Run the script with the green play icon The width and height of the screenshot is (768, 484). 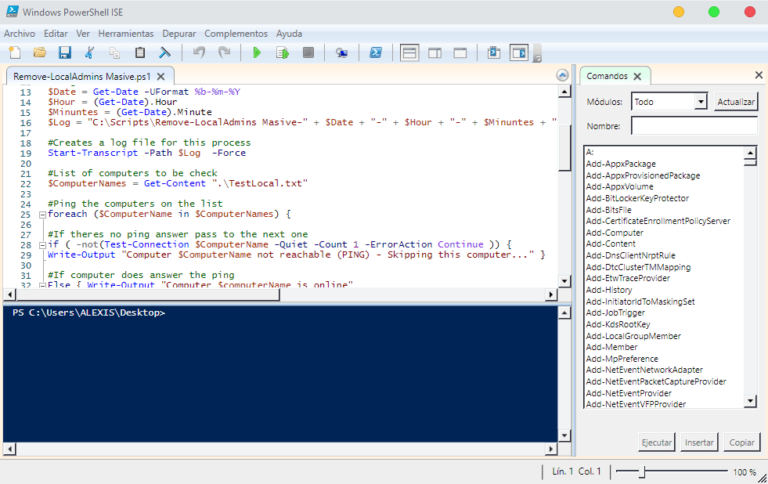(257, 52)
